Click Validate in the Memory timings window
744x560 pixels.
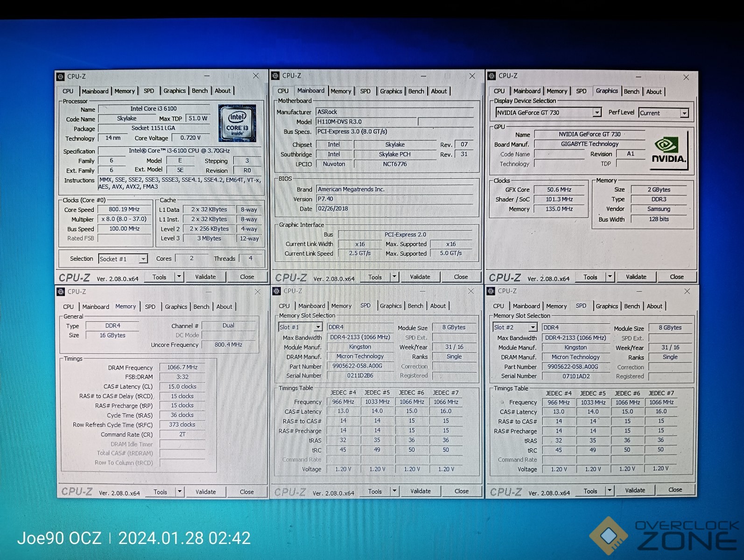206,492
